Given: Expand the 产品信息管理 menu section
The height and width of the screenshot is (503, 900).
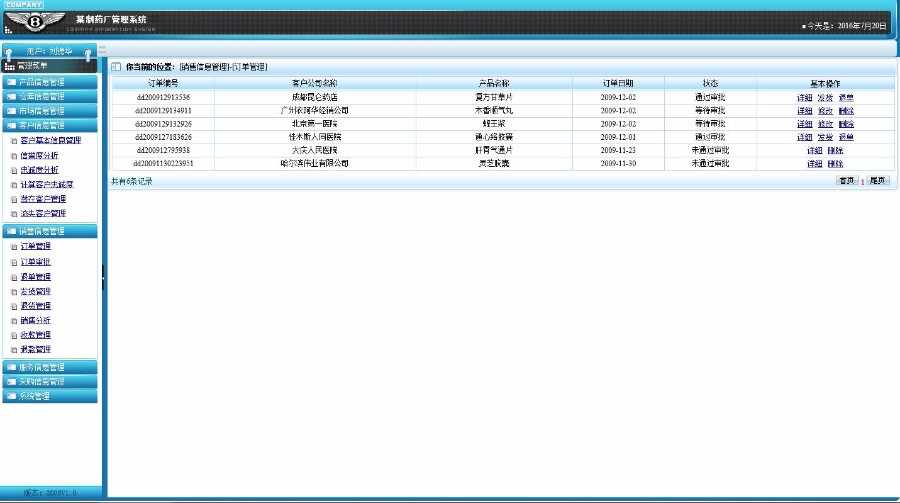Looking at the screenshot, I should (50, 82).
